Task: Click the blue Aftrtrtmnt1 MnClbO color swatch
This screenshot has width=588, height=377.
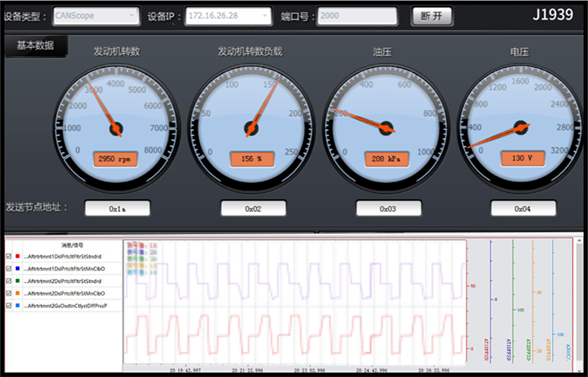Action: (18, 269)
